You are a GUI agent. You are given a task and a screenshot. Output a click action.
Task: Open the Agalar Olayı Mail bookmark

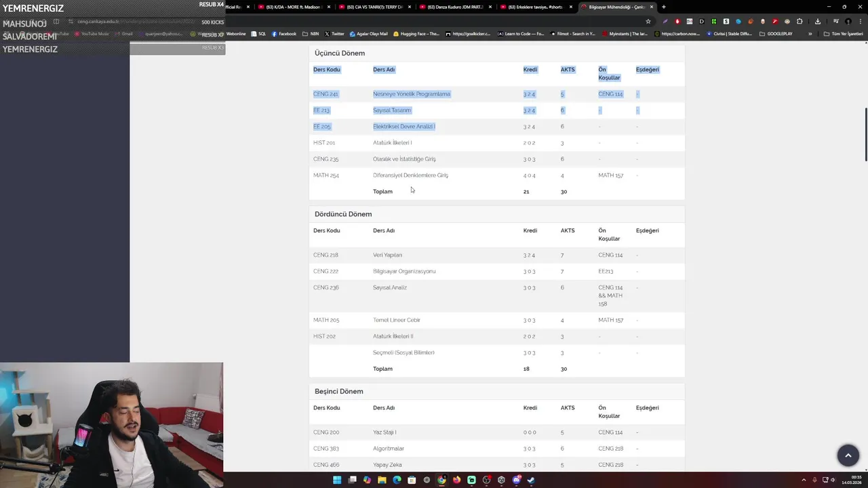[369, 34]
